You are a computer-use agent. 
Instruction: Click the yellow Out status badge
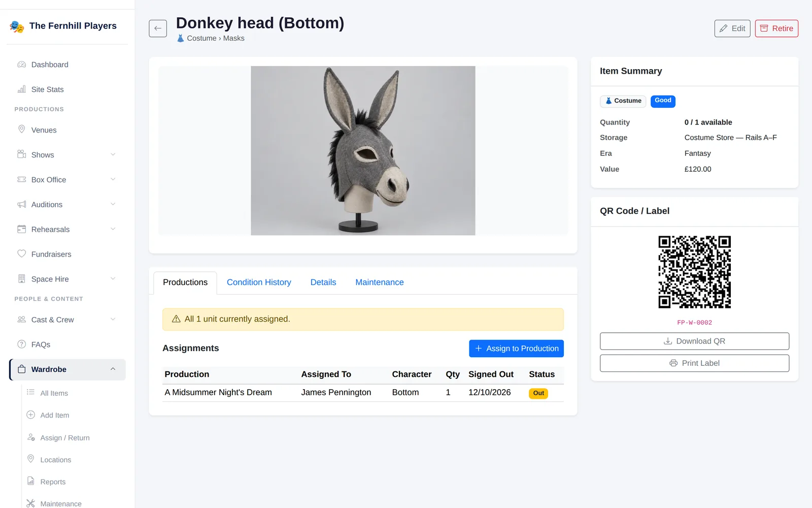click(x=538, y=393)
